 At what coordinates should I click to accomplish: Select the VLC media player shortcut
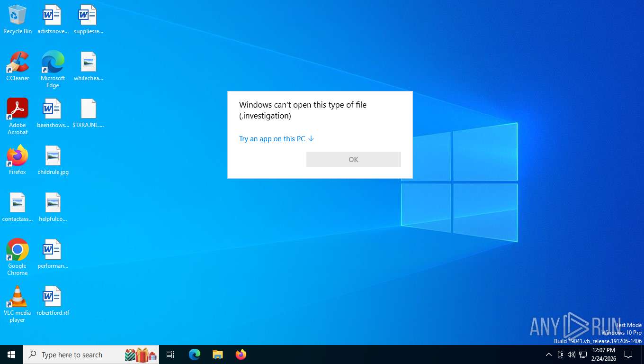18,304
